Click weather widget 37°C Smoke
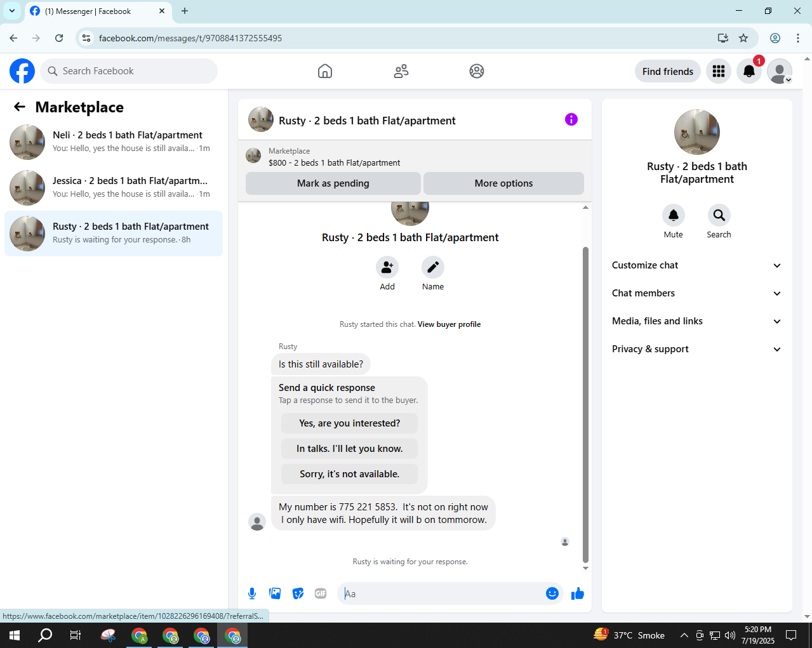812x648 pixels. pos(629,635)
